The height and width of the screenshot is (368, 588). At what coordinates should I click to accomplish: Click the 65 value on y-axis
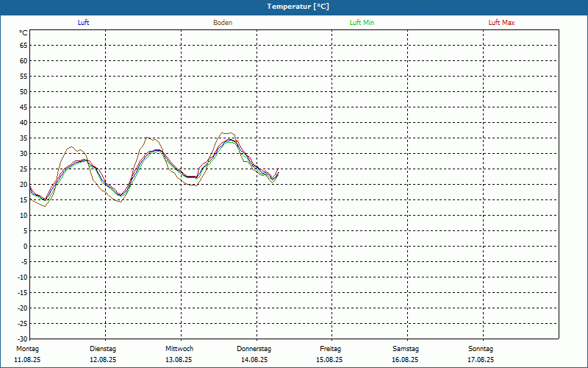tap(24, 46)
